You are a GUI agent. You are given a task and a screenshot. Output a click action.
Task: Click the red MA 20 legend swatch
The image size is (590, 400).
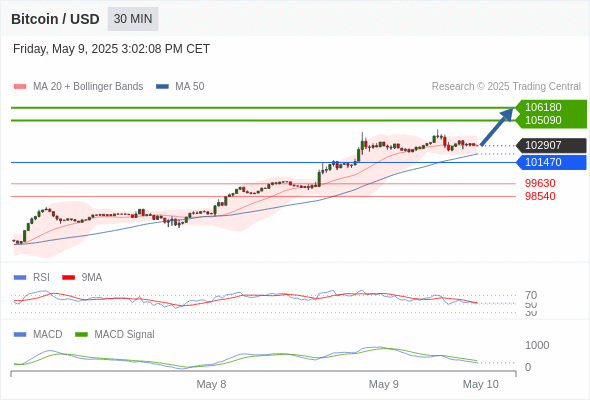(x=20, y=87)
